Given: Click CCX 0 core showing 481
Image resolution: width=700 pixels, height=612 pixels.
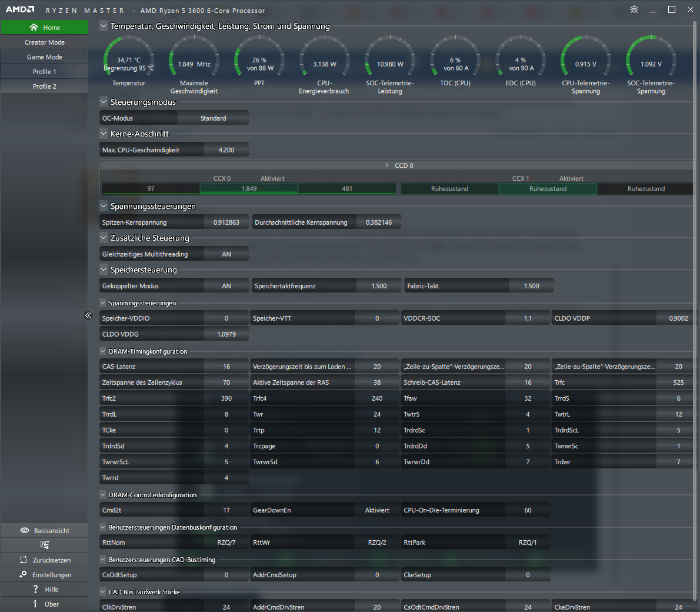Looking at the screenshot, I should (x=347, y=188).
